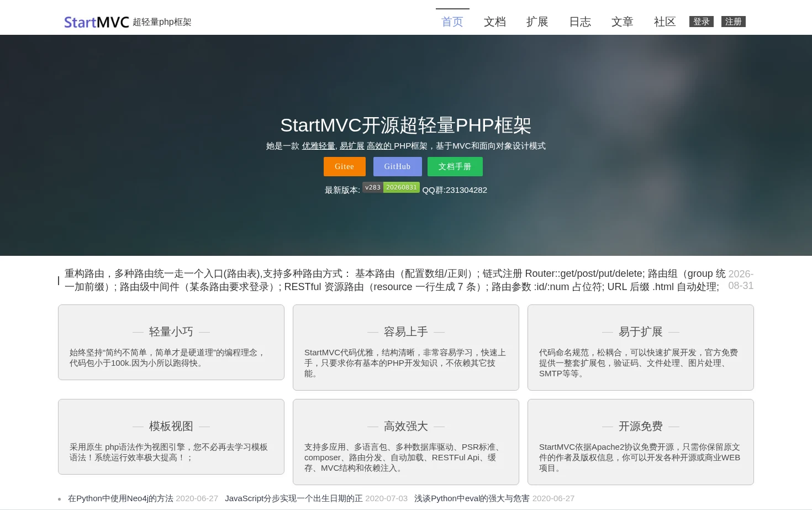Open article JavaScript分步实现一个出生日期的正

(294, 498)
